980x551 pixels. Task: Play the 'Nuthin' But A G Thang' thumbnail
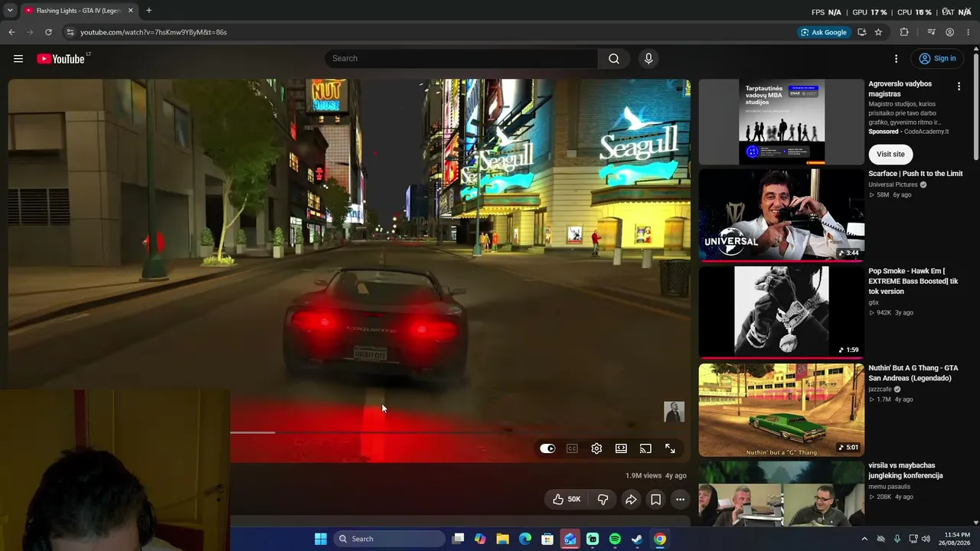(781, 410)
